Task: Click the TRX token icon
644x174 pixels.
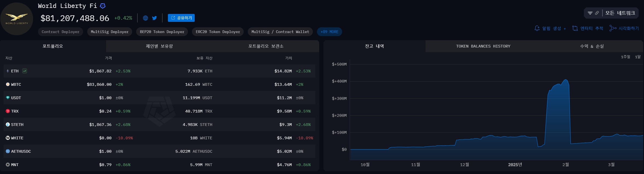Action: click(x=8, y=111)
